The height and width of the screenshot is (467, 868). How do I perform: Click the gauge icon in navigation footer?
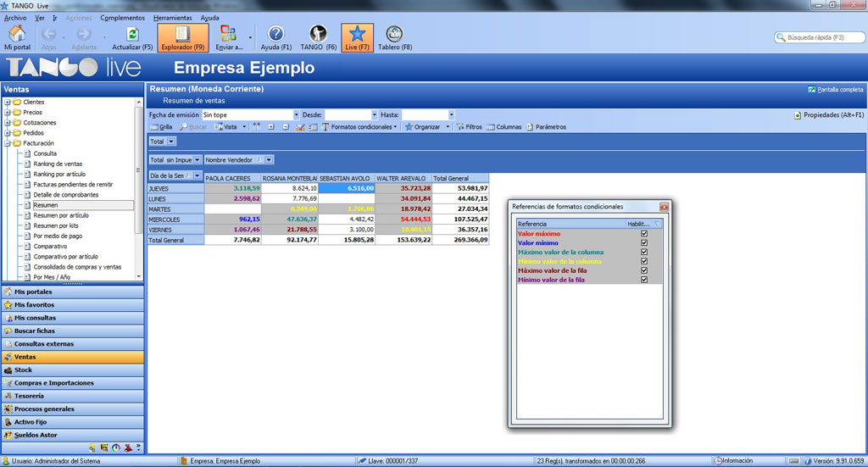116,448
